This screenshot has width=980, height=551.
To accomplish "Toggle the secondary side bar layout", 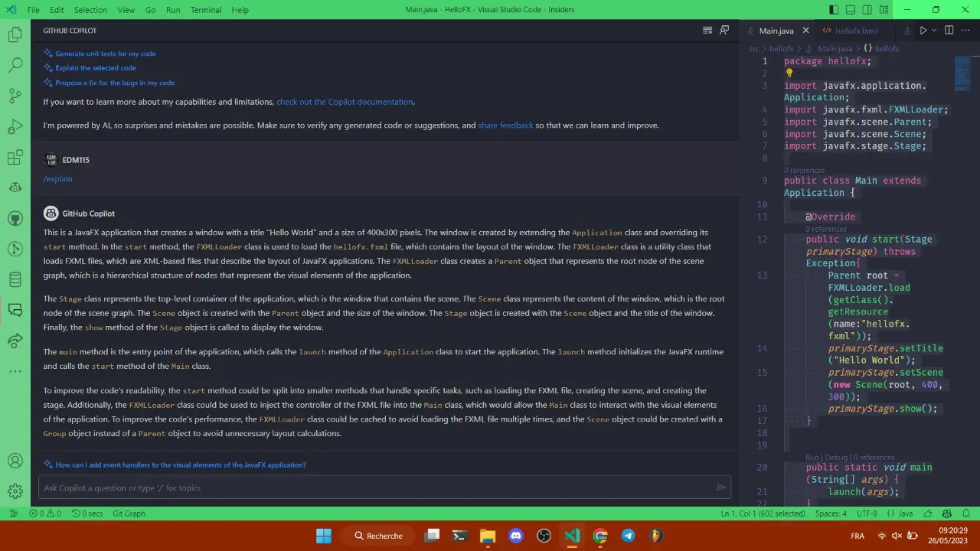I will click(x=867, y=10).
